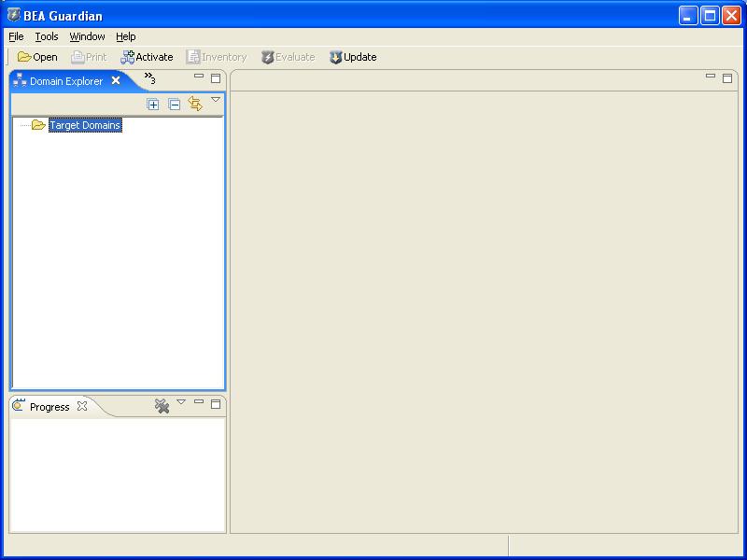747x560 pixels.
Task: Click the Target Domains folder icon
Action: point(38,125)
